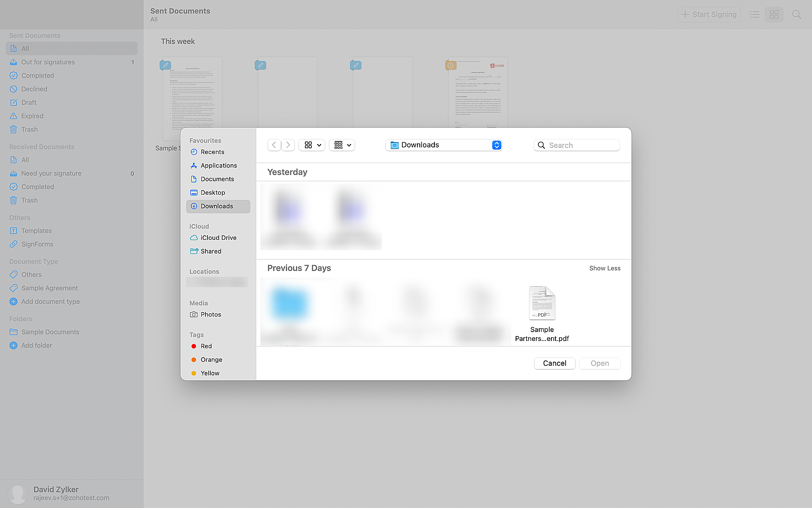812x508 pixels.
Task: Open iCloud Drive location
Action: 218,238
